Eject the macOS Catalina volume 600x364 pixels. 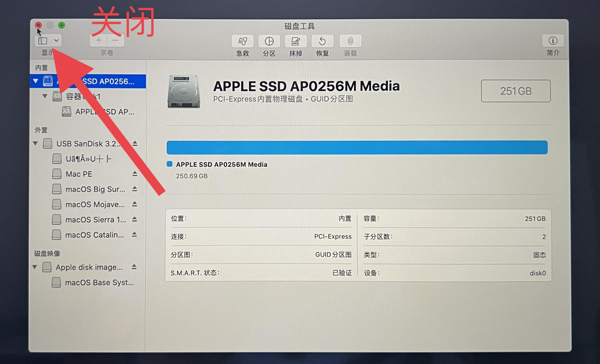[134, 234]
